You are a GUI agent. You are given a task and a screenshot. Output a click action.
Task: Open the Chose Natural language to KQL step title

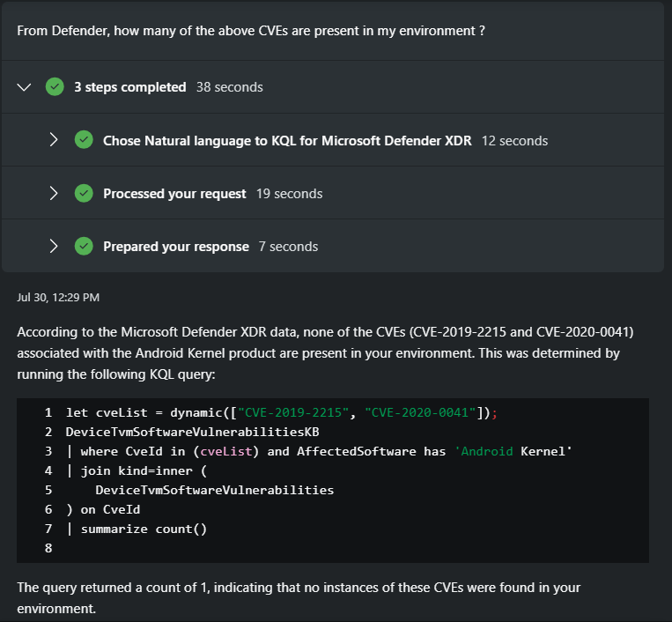[x=287, y=140]
